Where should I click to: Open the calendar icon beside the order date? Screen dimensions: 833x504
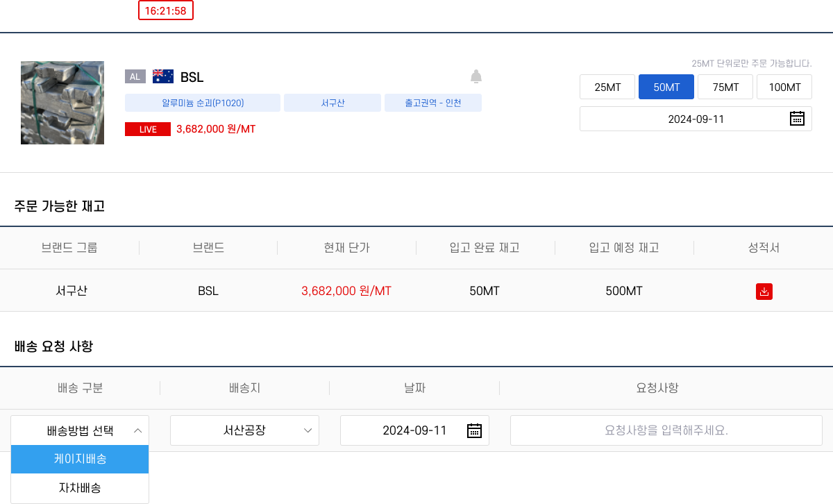click(x=797, y=119)
